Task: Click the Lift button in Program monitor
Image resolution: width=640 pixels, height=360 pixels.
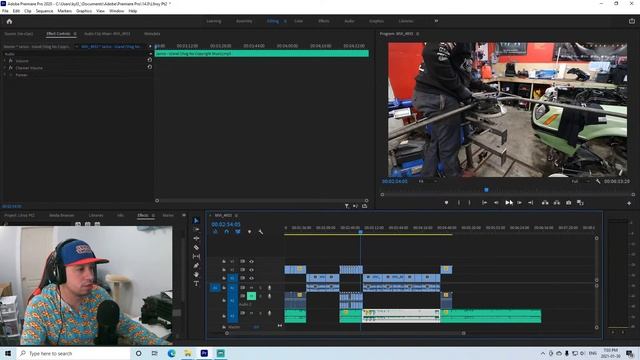Action: 545,202
